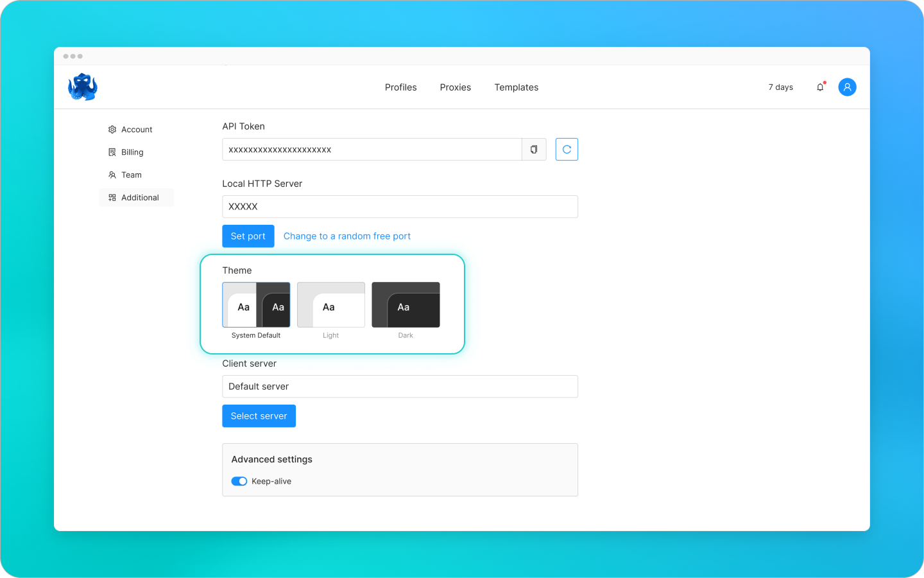This screenshot has width=924, height=578.
Task: Regenerate API Token with the refresh icon
Action: point(567,149)
